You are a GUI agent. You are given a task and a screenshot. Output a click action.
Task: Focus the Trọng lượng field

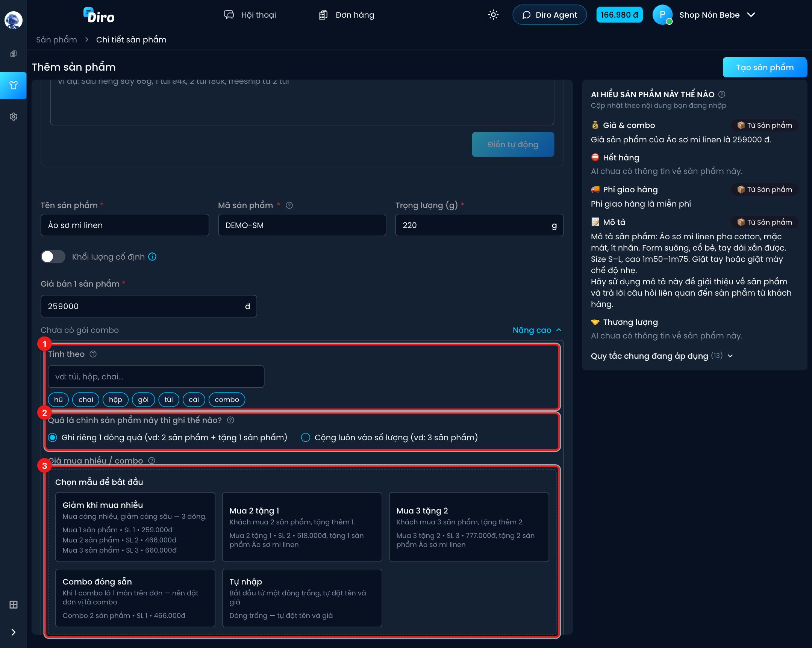pyautogui.click(x=479, y=225)
